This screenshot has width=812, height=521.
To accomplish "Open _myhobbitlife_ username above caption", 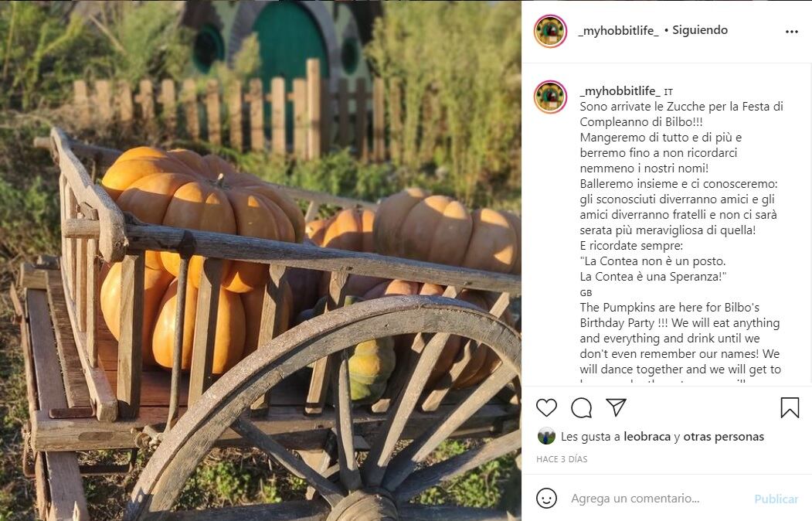I will tap(620, 91).
